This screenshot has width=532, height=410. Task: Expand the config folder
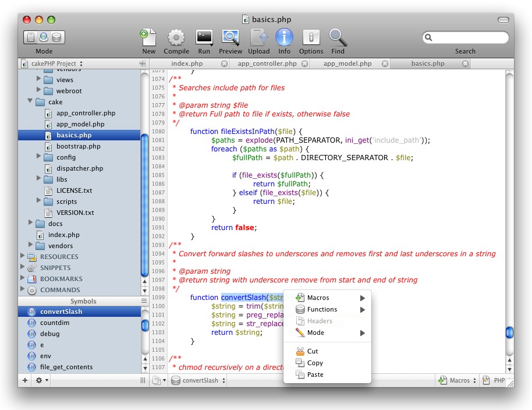click(38, 156)
